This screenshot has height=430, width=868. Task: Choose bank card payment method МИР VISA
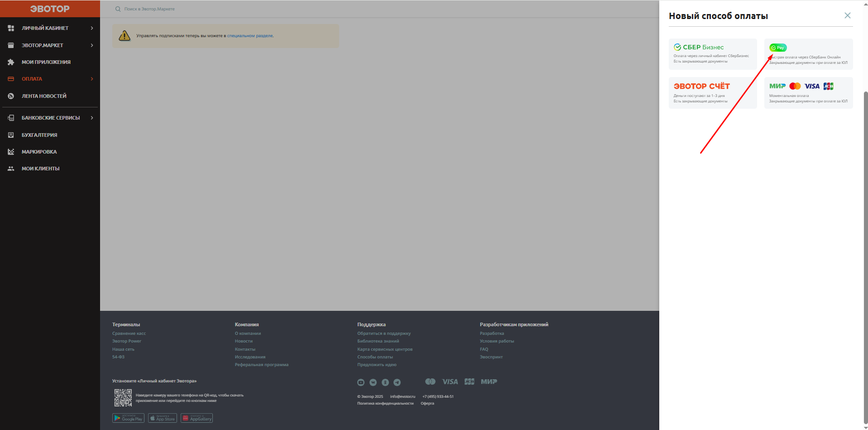[808, 93]
